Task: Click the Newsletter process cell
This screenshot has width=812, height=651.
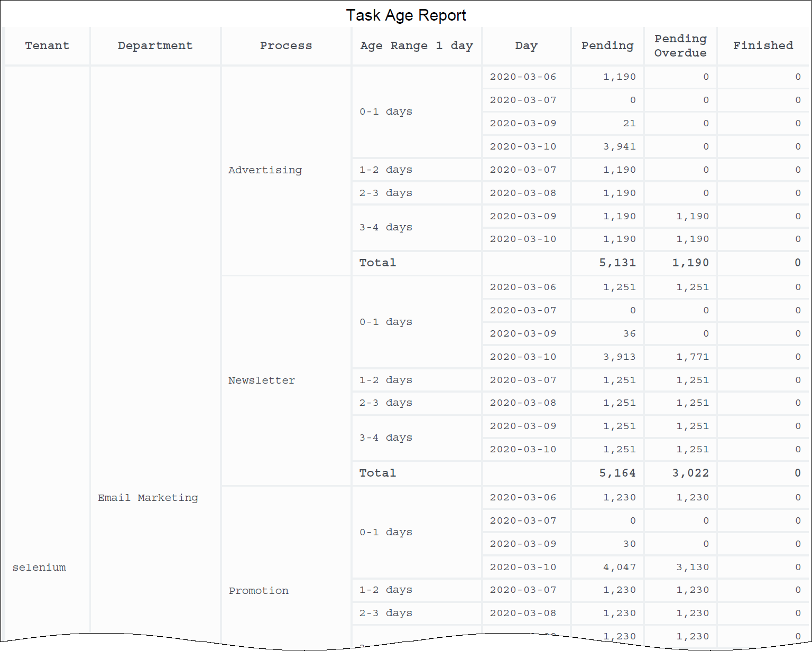Action: (262, 380)
